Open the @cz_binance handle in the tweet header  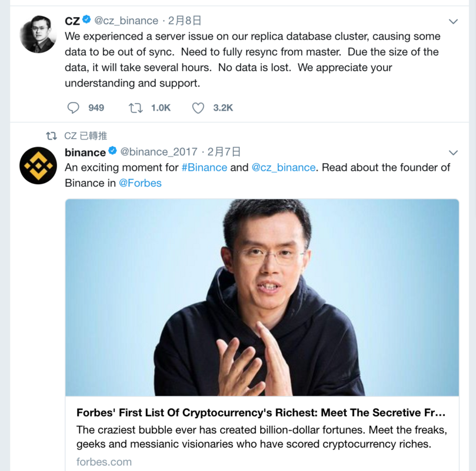(127, 21)
